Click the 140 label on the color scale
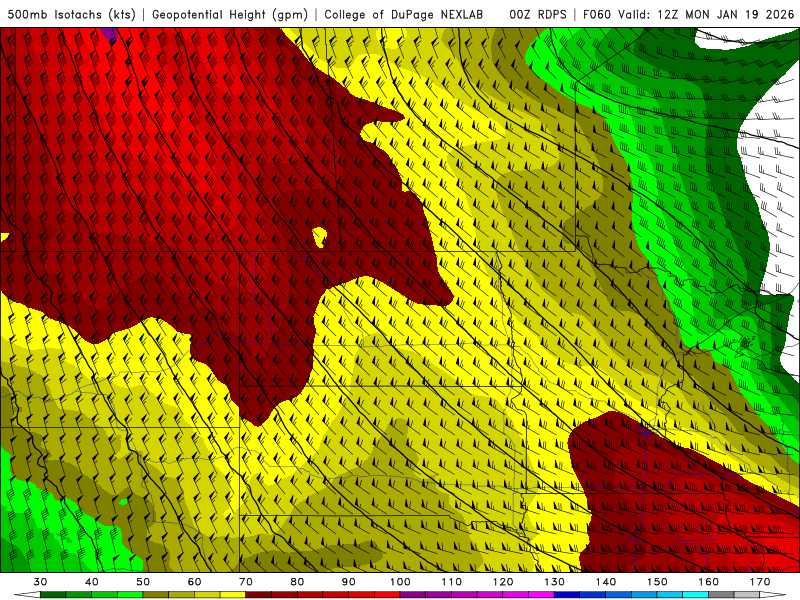Image resolution: width=800 pixels, height=600 pixels. click(x=606, y=582)
